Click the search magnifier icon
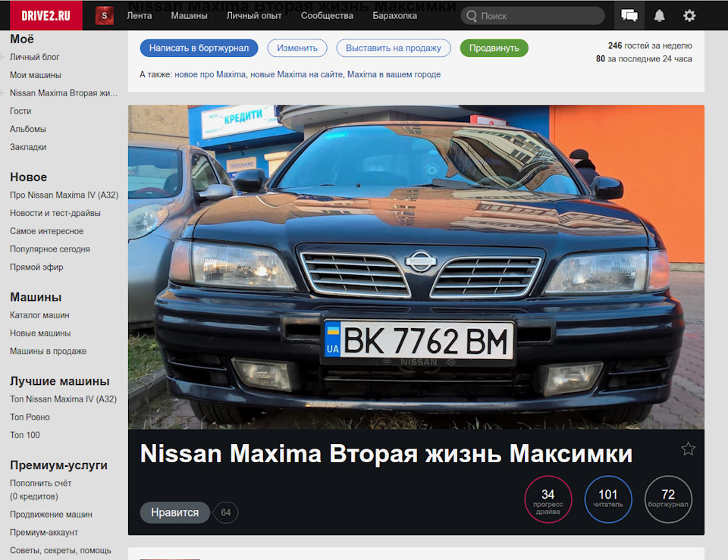Viewport: 728px width, 560px height. pos(472,16)
